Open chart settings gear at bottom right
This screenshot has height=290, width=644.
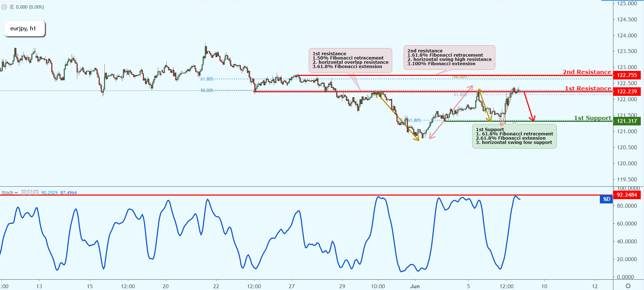[x=628, y=286]
